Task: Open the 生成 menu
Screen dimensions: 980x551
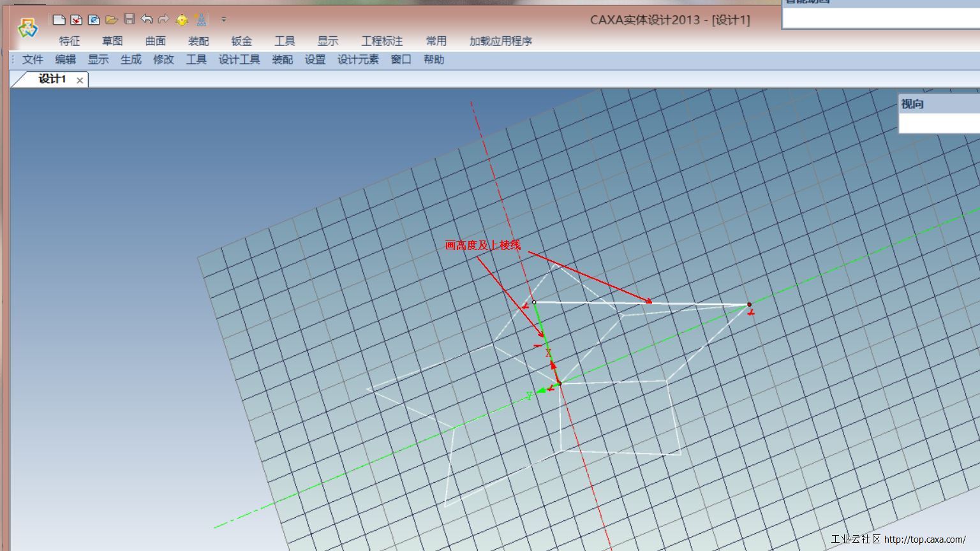Action: click(x=131, y=59)
